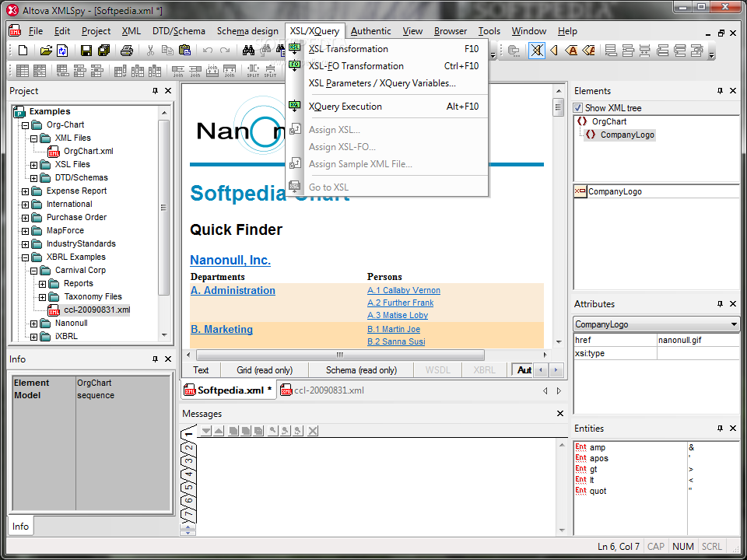Choose XSL Parameters / XQuery Variables menu item
The width and height of the screenshot is (747, 560).
387,83
